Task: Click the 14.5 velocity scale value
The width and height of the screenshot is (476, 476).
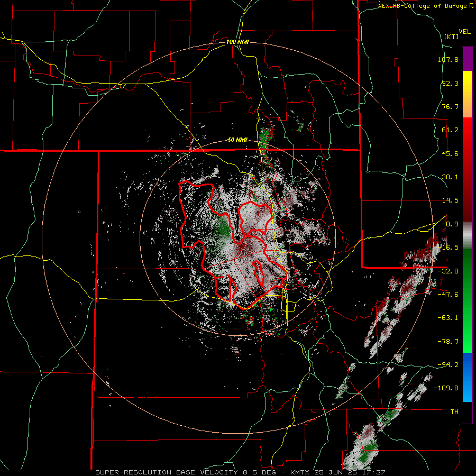Action: pyautogui.click(x=450, y=200)
